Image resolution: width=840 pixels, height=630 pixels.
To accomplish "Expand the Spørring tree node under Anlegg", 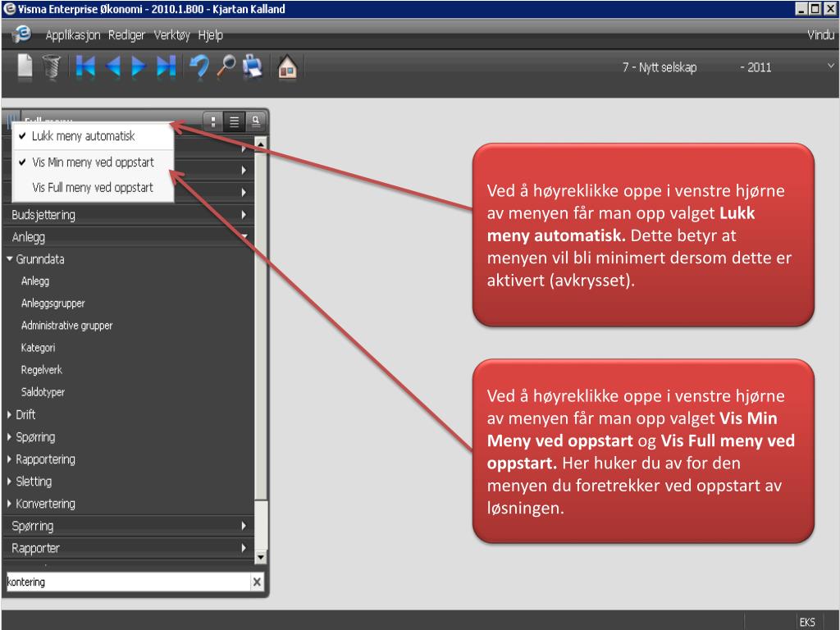I will tap(10, 437).
